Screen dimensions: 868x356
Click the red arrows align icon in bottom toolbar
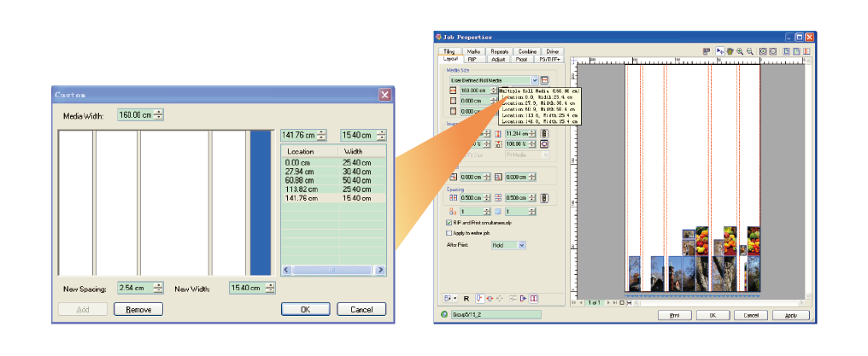pos(490,299)
